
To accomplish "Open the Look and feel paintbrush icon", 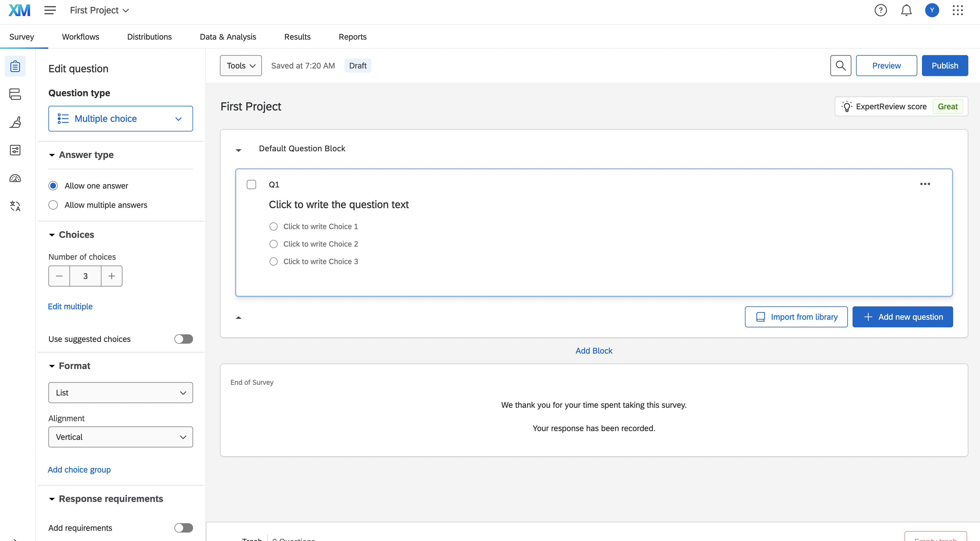I will pyautogui.click(x=15, y=122).
